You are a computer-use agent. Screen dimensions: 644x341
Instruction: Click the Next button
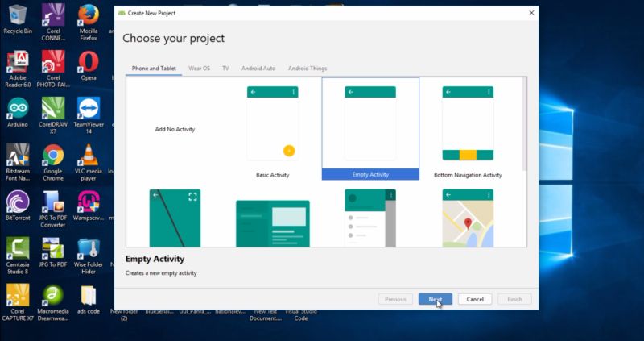click(x=436, y=299)
